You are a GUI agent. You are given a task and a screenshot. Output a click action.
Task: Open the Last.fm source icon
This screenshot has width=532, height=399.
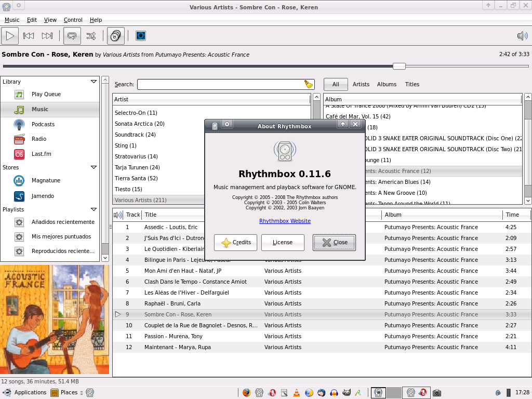19,154
